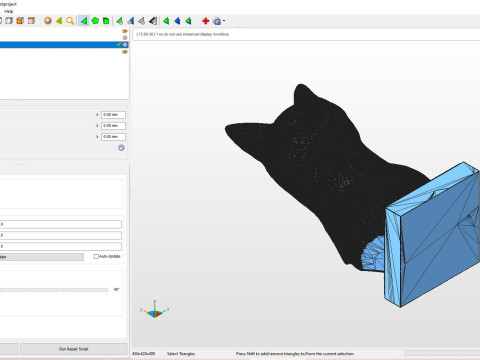Click the blue triangle icon between green triangles

pos(177,21)
